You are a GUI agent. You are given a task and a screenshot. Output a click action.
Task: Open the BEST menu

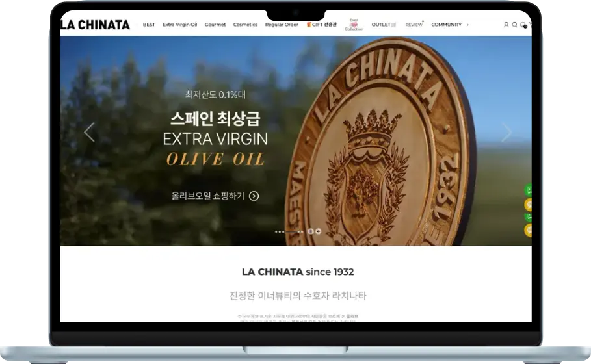149,25
